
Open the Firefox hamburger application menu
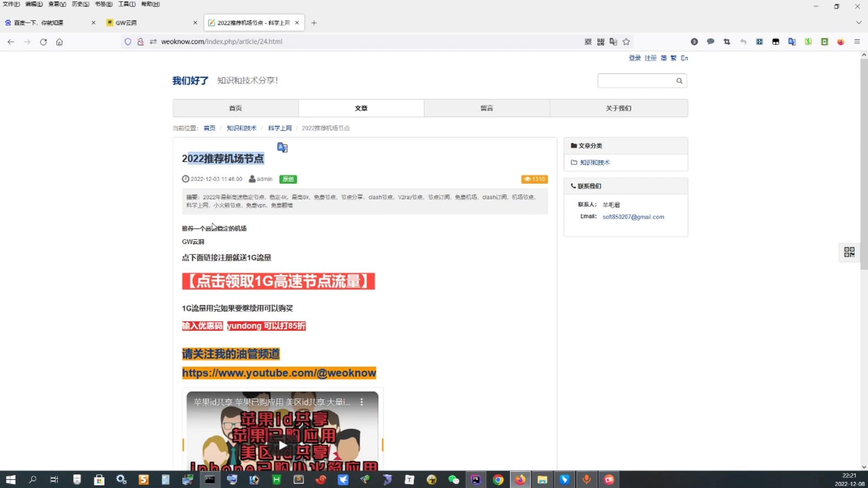tap(857, 42)
